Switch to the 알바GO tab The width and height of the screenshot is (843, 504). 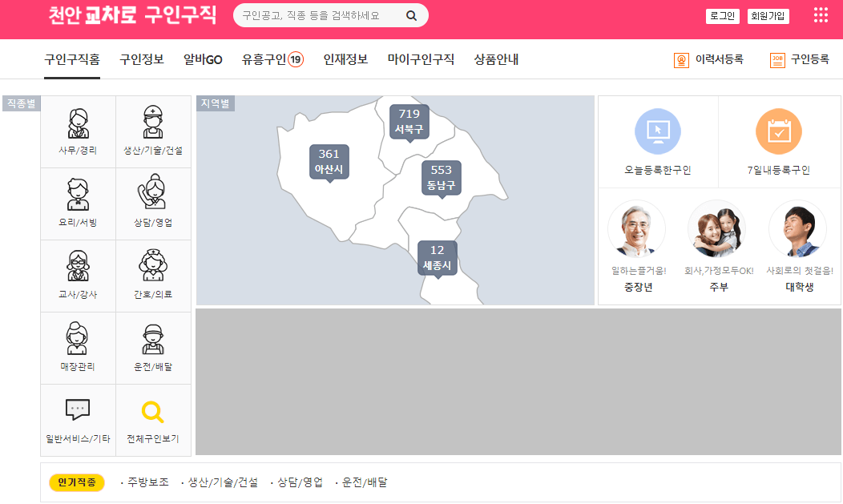204,59
